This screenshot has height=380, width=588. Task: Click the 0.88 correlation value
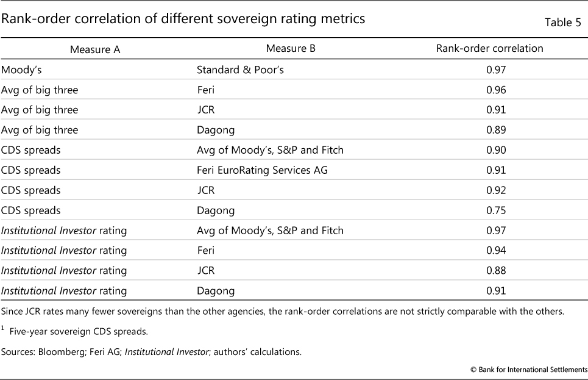pos(497,271)
